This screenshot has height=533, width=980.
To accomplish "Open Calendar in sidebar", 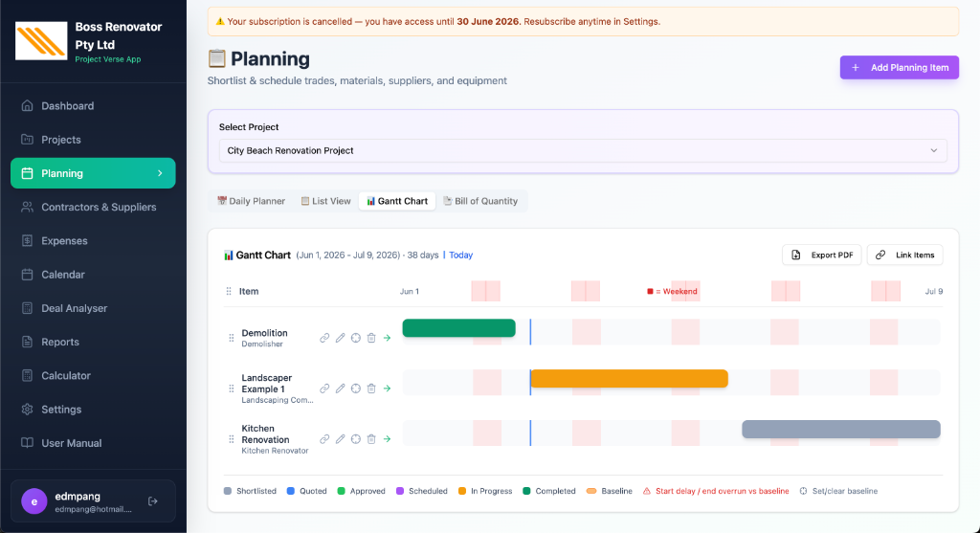I will [93, 275].
